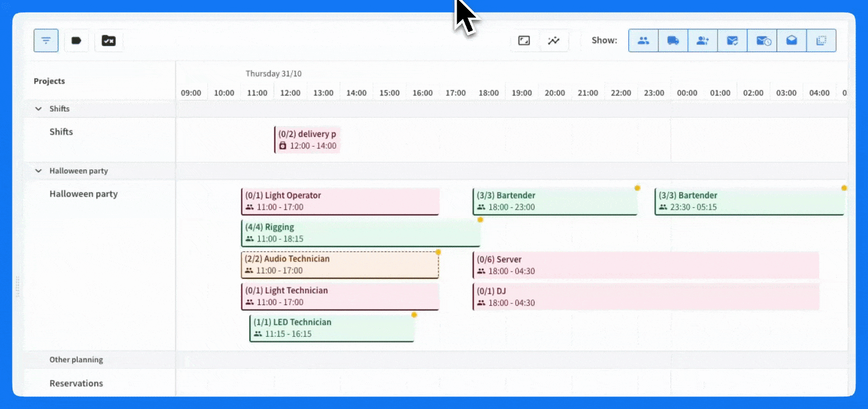
Task: Click the 18:00 timeline hour label
Action: (x=489, y=93)
